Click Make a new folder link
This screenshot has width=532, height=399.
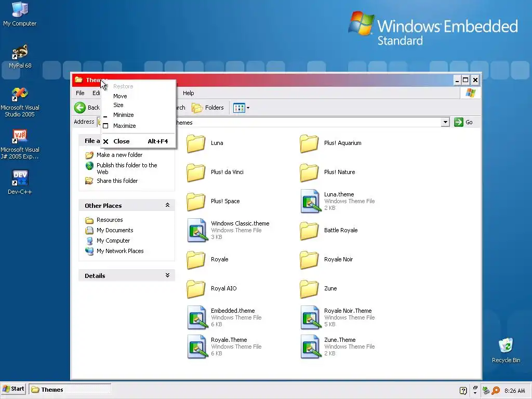click(x=119, y=155)
